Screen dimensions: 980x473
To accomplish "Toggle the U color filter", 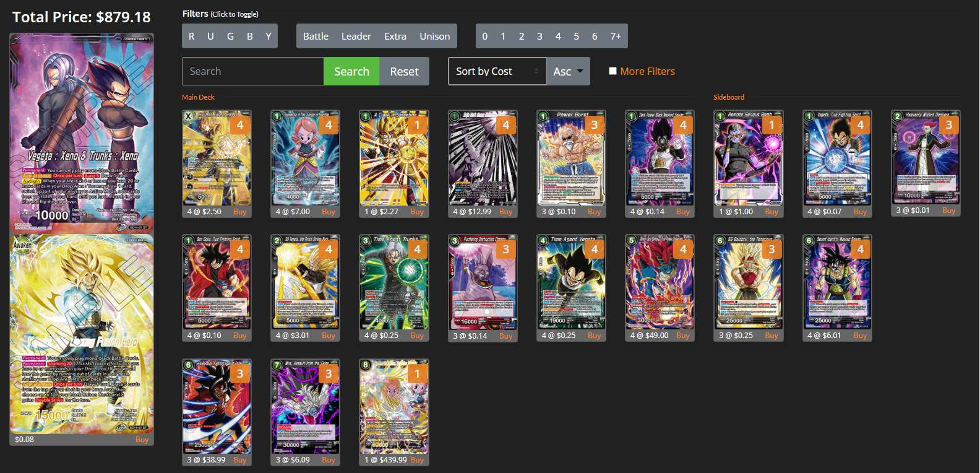I will click(210, 37).
